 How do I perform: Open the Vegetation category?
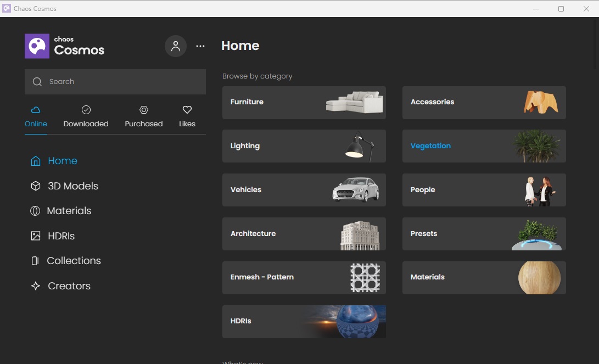click(484, 146)
